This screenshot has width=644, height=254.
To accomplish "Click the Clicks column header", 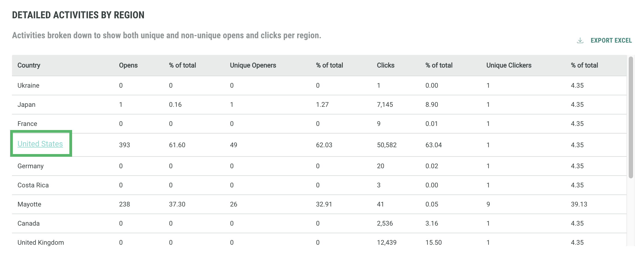I will pyautogui.click(x=385, y=66).
